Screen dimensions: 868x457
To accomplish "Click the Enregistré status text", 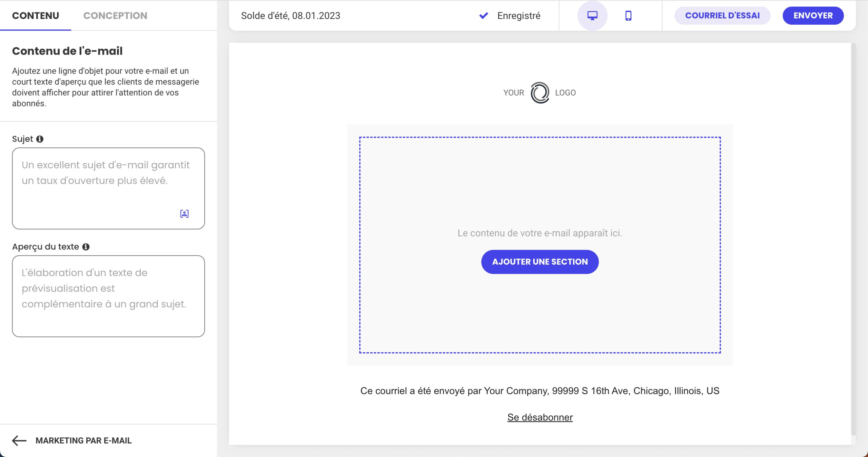I will click(519, 16).
